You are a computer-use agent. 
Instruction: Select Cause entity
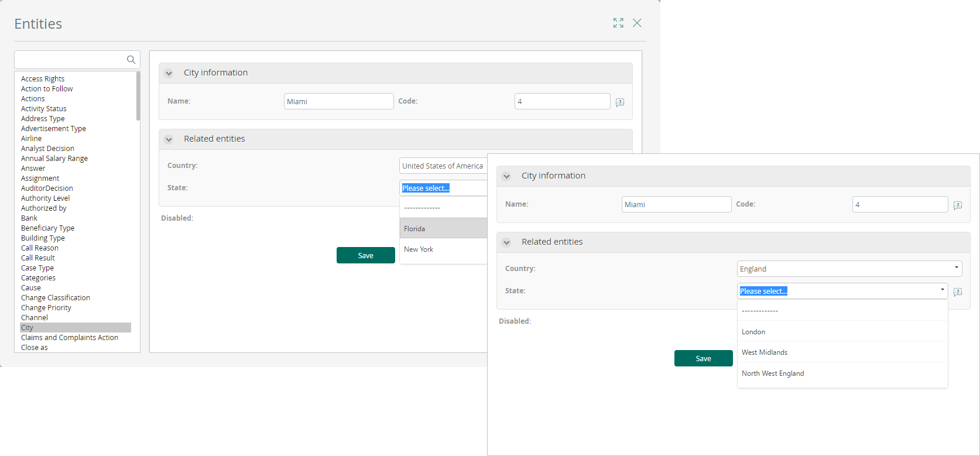tap(31, 287)
